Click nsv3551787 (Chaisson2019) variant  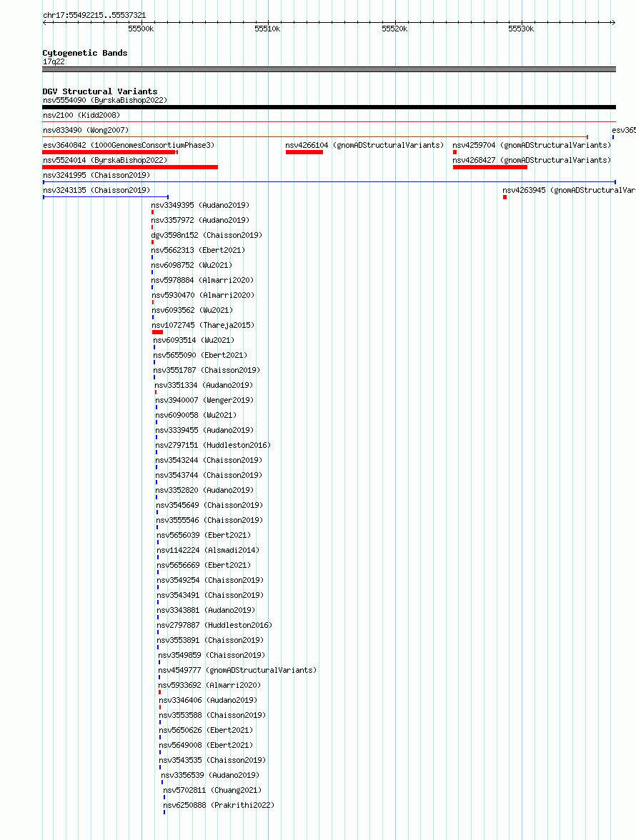pos(207,370)
